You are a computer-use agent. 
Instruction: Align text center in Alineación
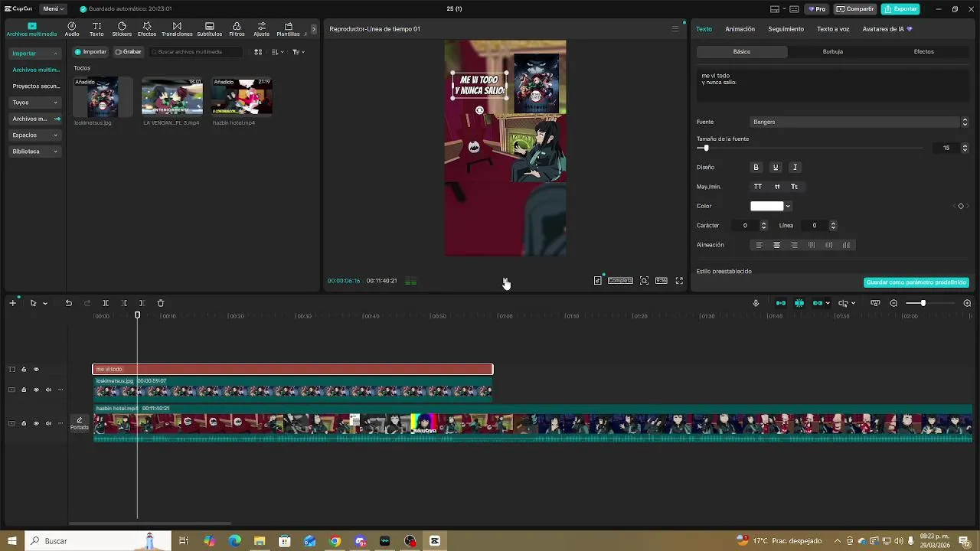click(x=776, y=245)
